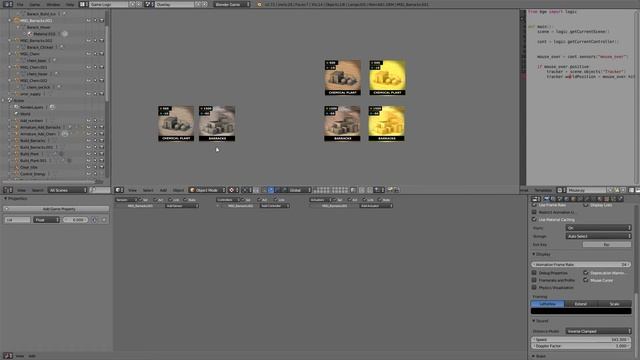Enable Physics Visualization checkbox
The width and height of the screenshot is (640, 360).
click(x=534, y=287)
